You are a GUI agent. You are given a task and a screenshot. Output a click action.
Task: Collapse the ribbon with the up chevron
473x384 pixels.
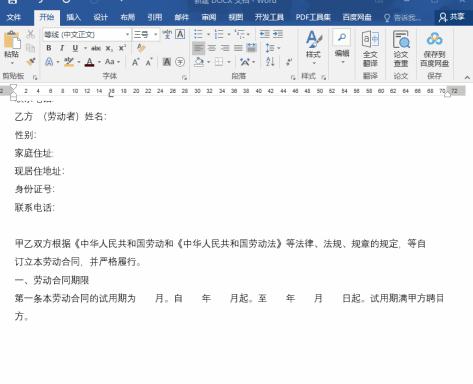click(x=467, y=77)
